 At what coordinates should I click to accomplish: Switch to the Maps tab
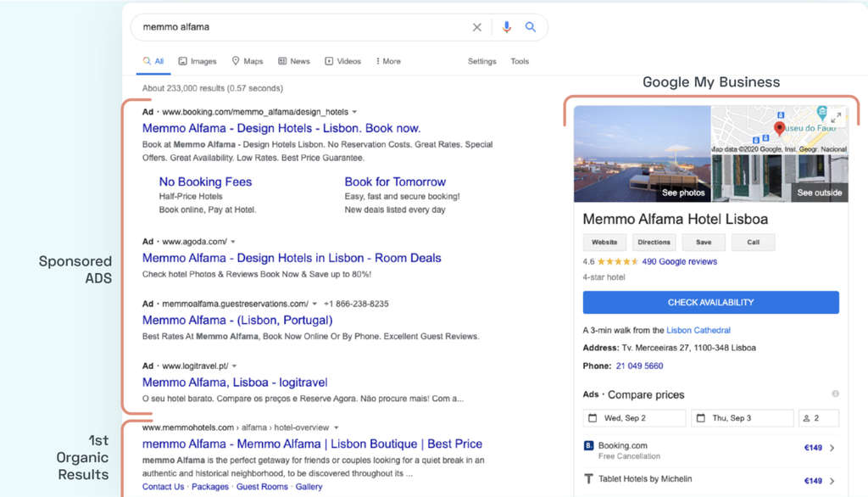coord(248,61)
